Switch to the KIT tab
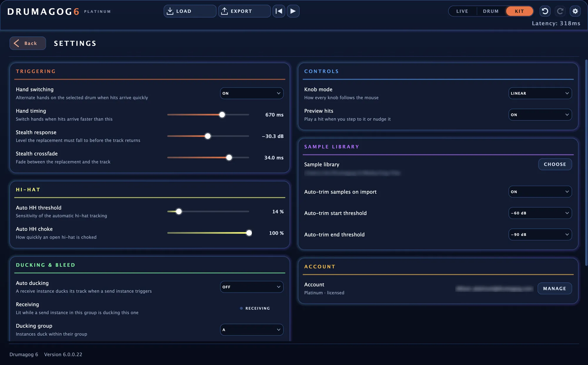The image size is (588, 365). click(x=519, y=11)
